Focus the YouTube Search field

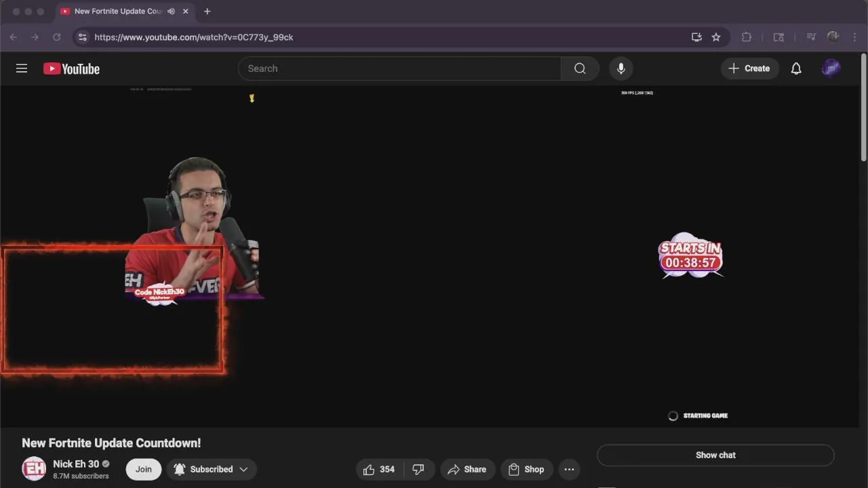[399, 68]
